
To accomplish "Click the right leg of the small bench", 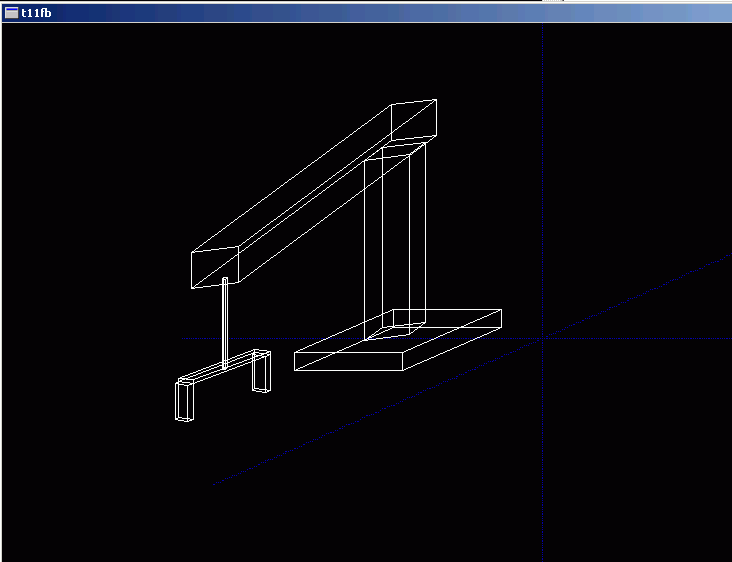I will point(262,372).
